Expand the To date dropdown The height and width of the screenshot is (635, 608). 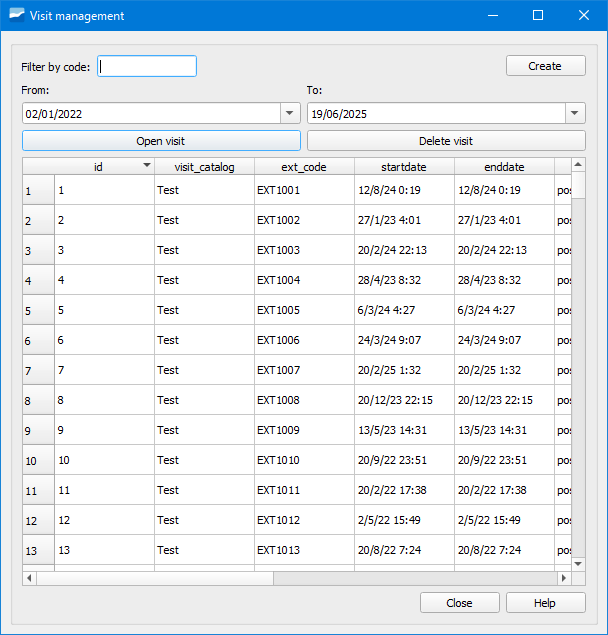point(575,114)
